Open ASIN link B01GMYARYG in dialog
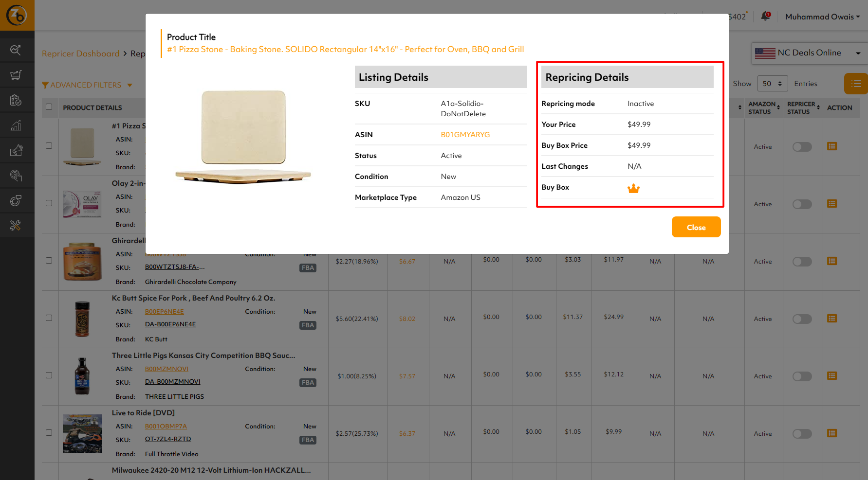 click(x=465, y=135)
